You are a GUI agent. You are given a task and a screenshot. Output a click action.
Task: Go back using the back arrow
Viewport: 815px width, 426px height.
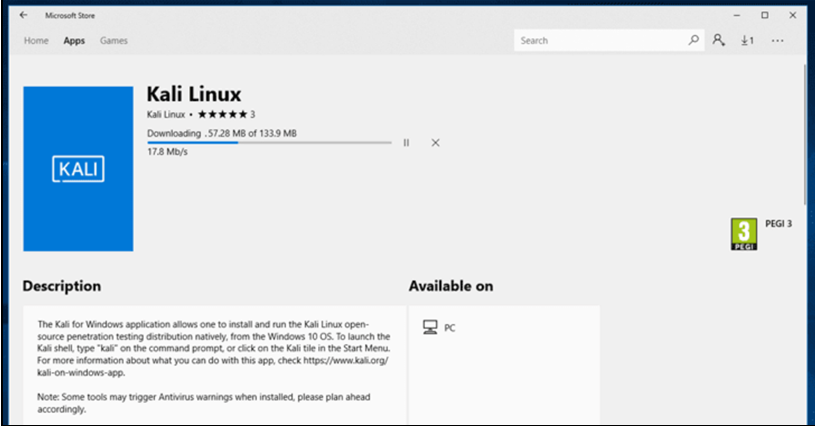23,15
